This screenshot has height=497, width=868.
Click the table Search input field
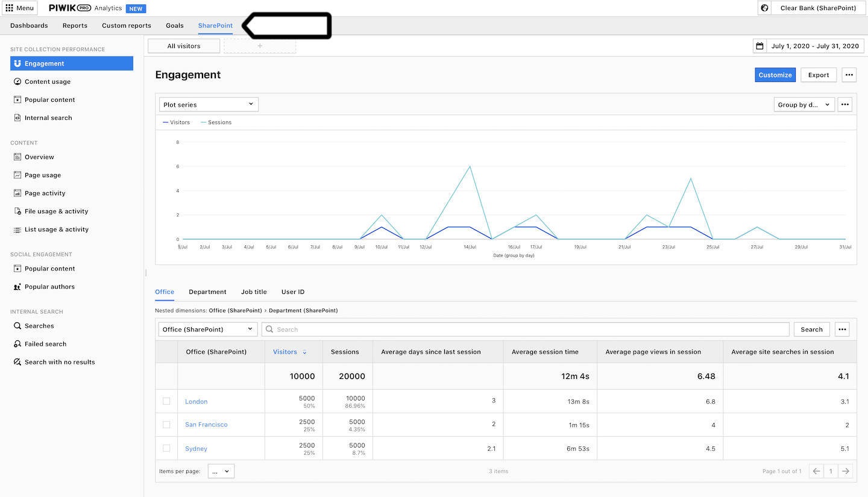(525, 329)
